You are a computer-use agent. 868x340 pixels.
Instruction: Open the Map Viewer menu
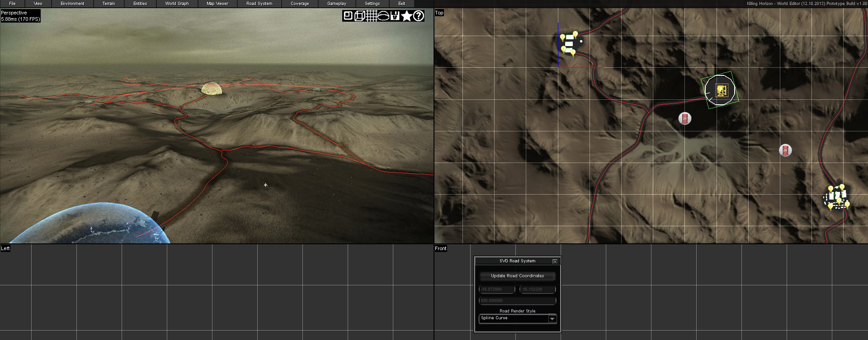point(217,4)
